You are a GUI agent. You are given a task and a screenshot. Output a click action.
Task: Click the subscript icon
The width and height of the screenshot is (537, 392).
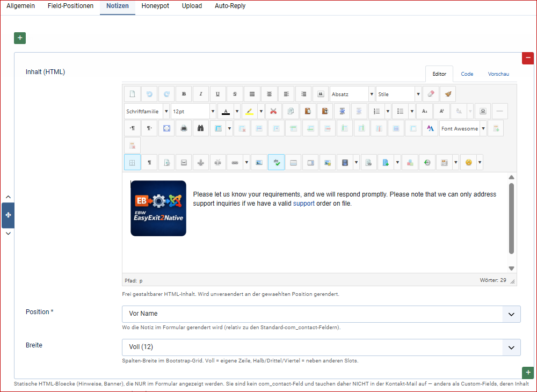tap(425, 111)
